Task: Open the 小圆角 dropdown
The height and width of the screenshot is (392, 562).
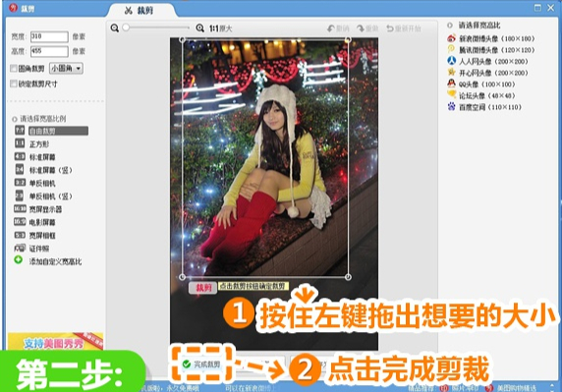Action: pyautogui.click(x=66, y=68)
